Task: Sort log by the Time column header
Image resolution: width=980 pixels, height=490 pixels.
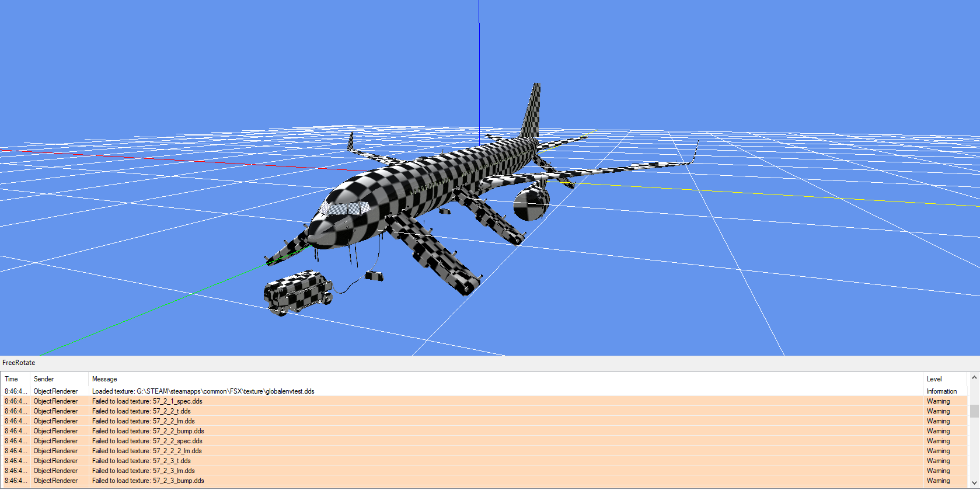Action: 12,379
